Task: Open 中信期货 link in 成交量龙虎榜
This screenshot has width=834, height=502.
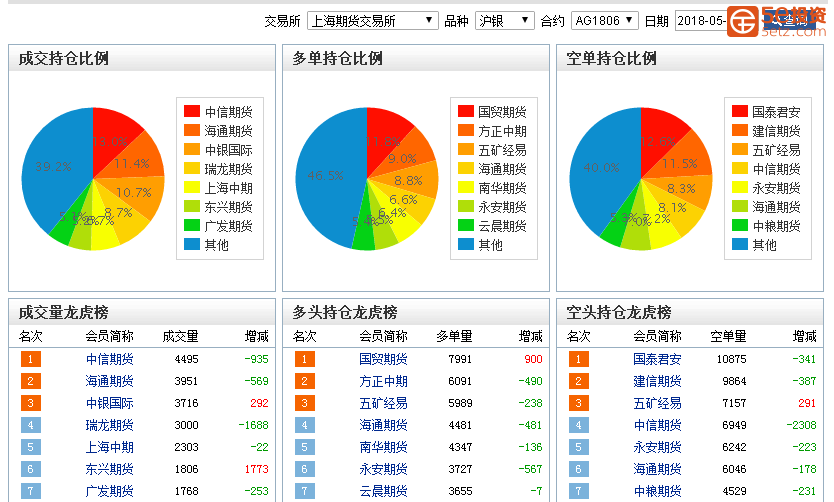Action: pyautogui.click(x=110, y=359)
